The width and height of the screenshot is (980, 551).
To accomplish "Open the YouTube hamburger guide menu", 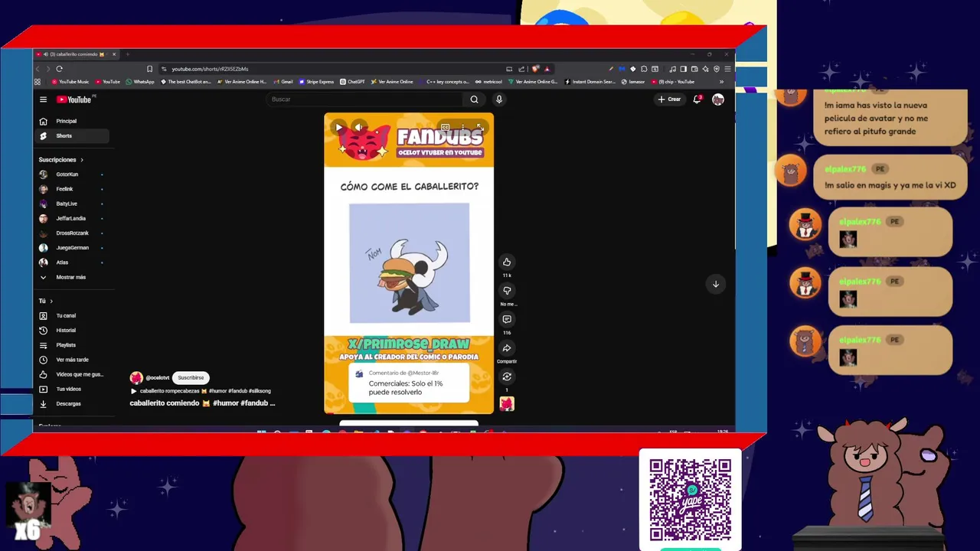I will click(43, 99).
